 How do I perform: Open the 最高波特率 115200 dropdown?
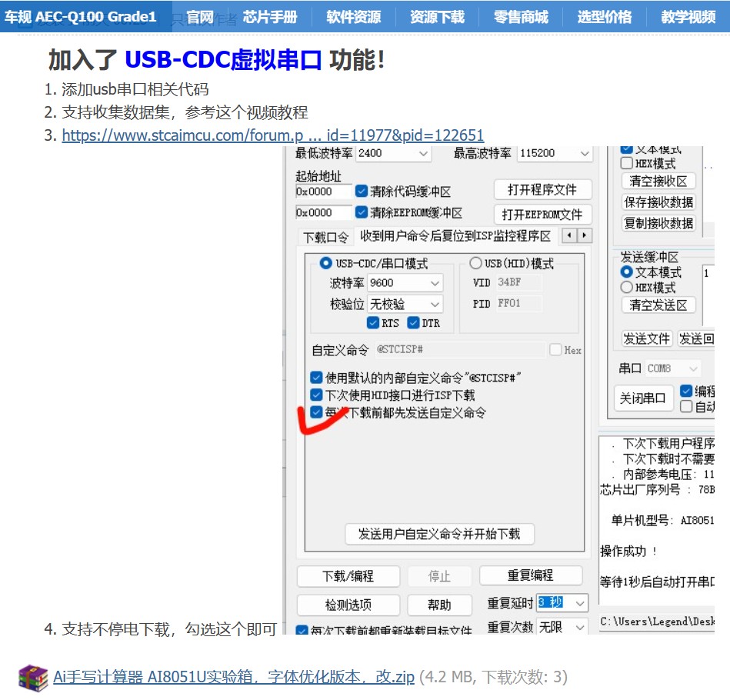point(555,153)
